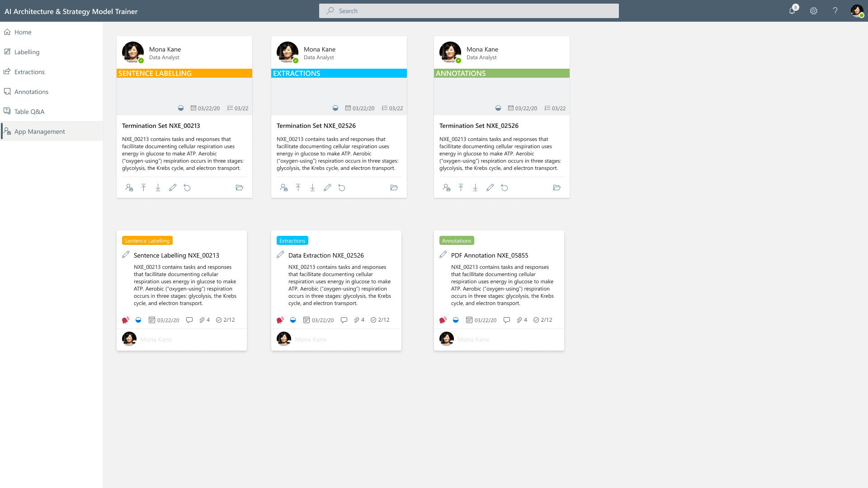Select App Management in sidebar
The image size is (868, 488).
39,131
